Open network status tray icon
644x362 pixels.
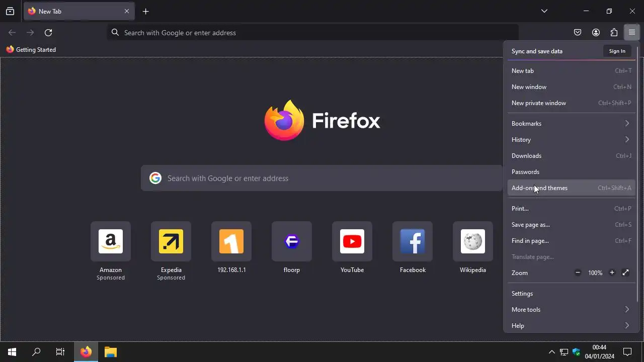click(x=564, y=352)
